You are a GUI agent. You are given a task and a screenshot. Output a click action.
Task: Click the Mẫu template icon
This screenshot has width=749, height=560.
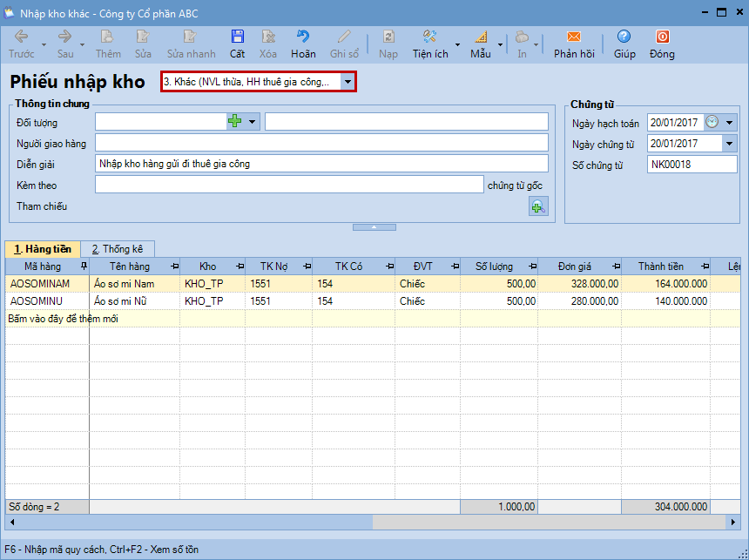click(481, 37)
